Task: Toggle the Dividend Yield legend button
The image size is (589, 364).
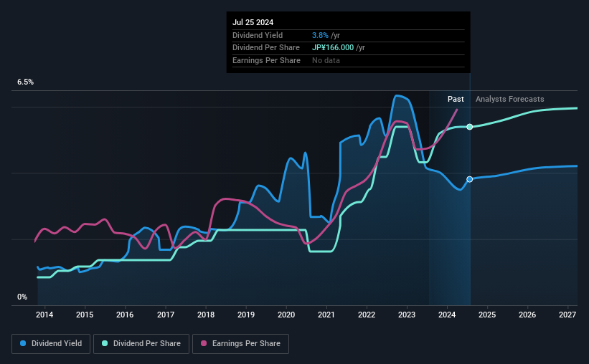Action: tap(51, 344)
